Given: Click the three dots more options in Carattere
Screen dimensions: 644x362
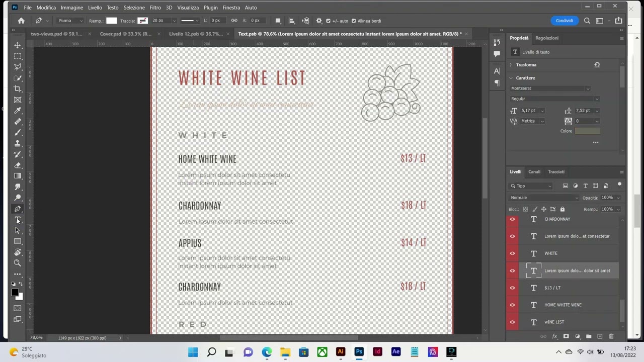Looking at the screenshot, I should click(x=596, y=142).
